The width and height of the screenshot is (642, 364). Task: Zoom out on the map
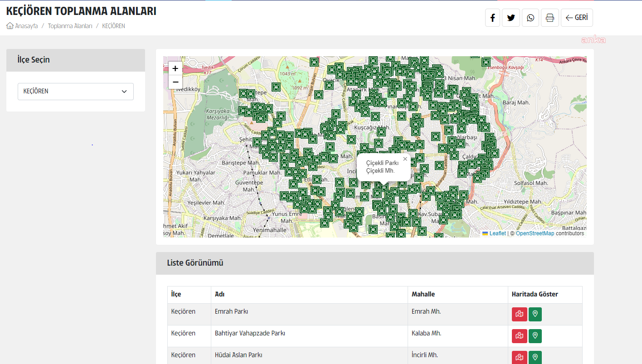(175, 82)
